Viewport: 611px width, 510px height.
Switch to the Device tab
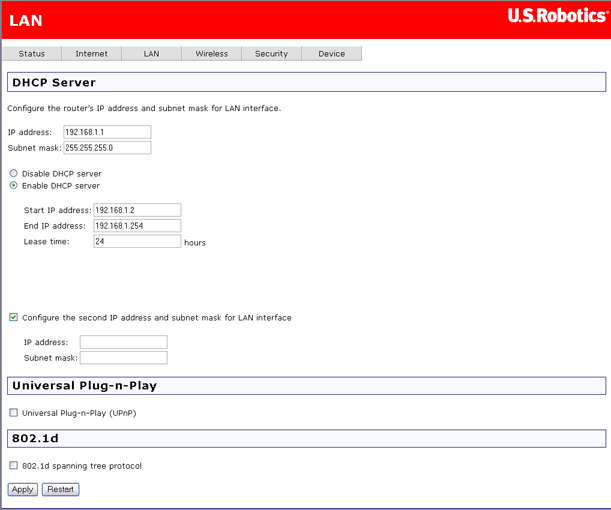pyautogui.click(x=332, y=53)
